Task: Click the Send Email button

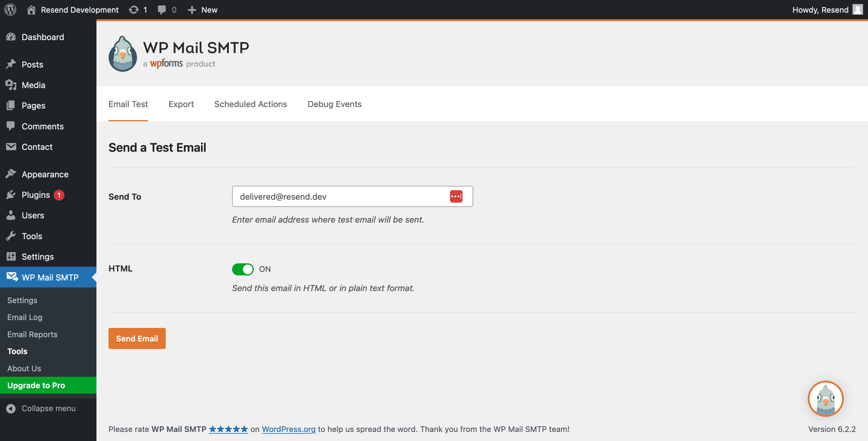Action: point(137,338)
